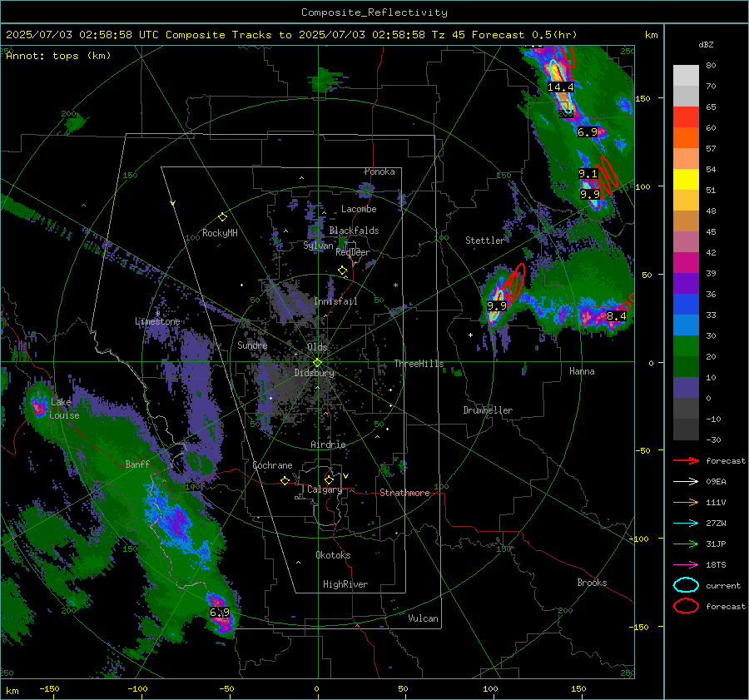This screenshot has height=700, width=749.
Task: Click the yellow diamond marker near RedDeer
Action: (343, 271)
